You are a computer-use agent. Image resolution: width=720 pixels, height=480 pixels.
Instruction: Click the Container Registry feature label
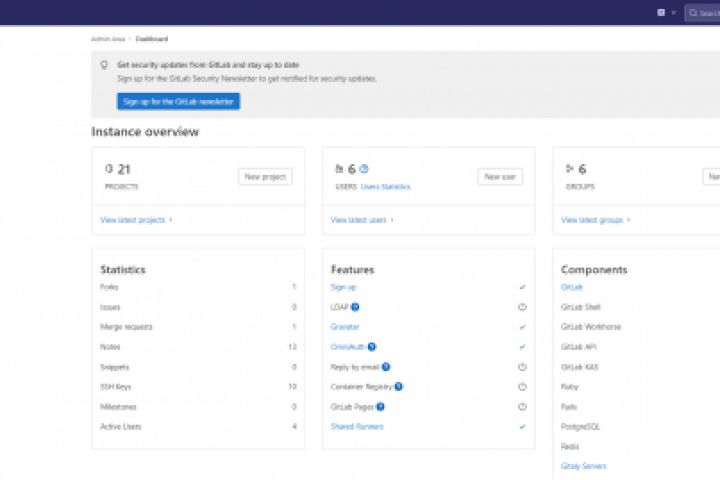(x=361, y=387)
